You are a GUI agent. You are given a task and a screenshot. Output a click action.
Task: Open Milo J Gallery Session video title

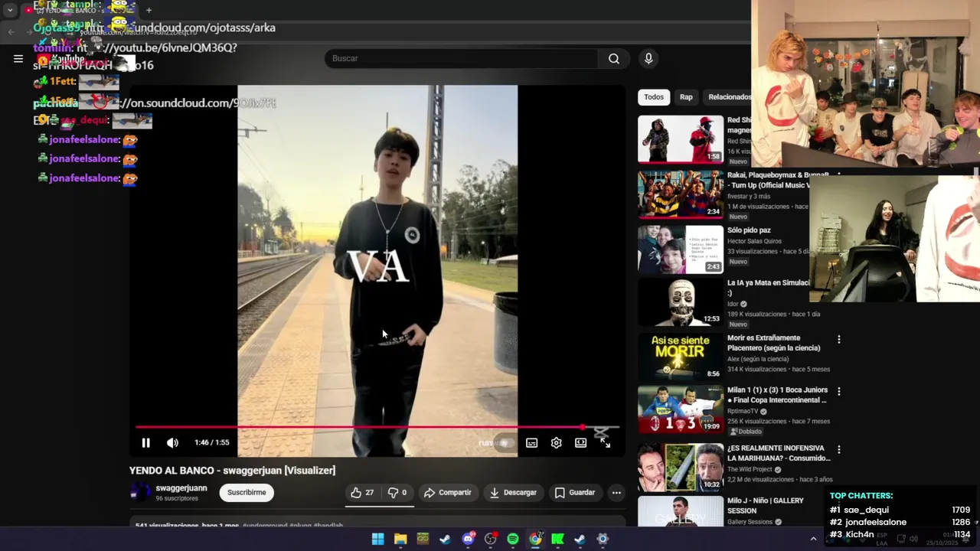click(766, 505)
